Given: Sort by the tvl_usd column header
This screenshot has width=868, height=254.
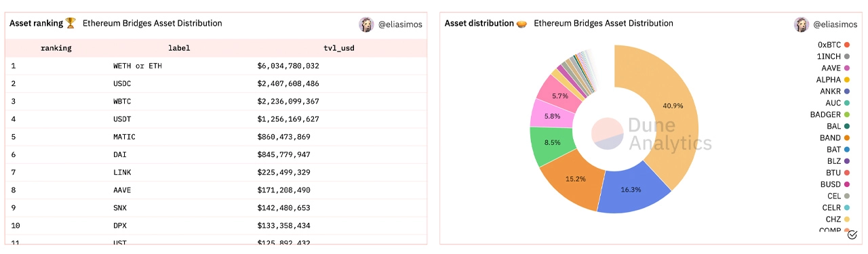Looking at the screenshot, I should coord(338,48).
